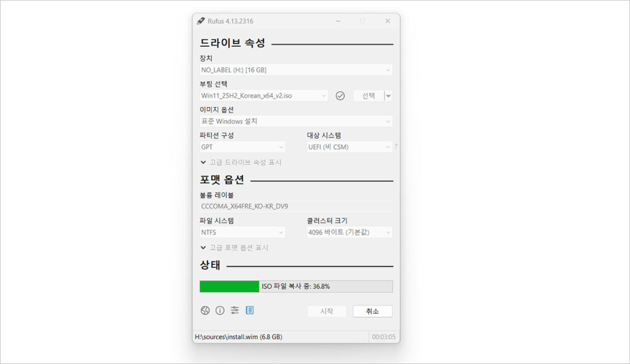Click the 볼륨 레이블 text field
Image resolution: width=630 pixels, height=364 pixels.
point(295,207)
